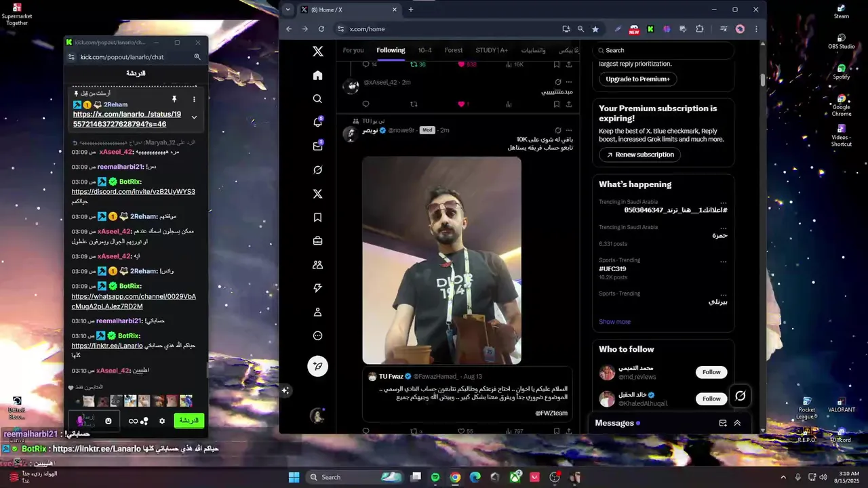Screen dimensions: 868x488
Task: Open the Forest timeline tab
Action: click(454, 50)
